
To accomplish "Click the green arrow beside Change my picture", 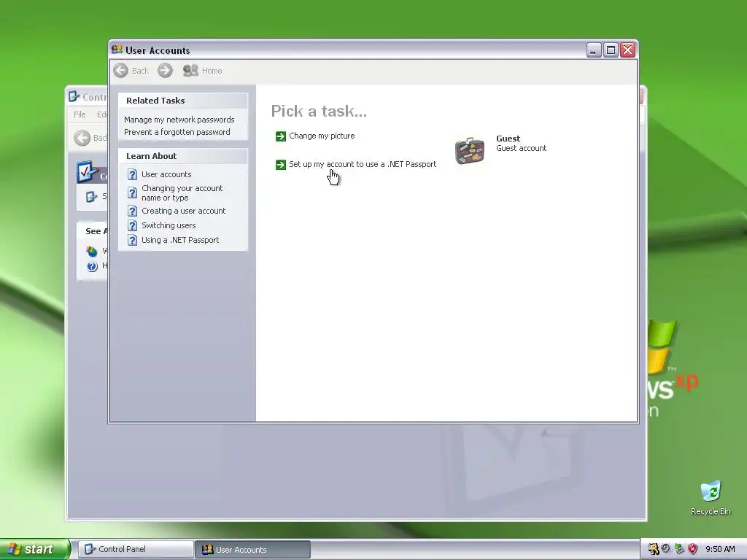I will point(281,136).
